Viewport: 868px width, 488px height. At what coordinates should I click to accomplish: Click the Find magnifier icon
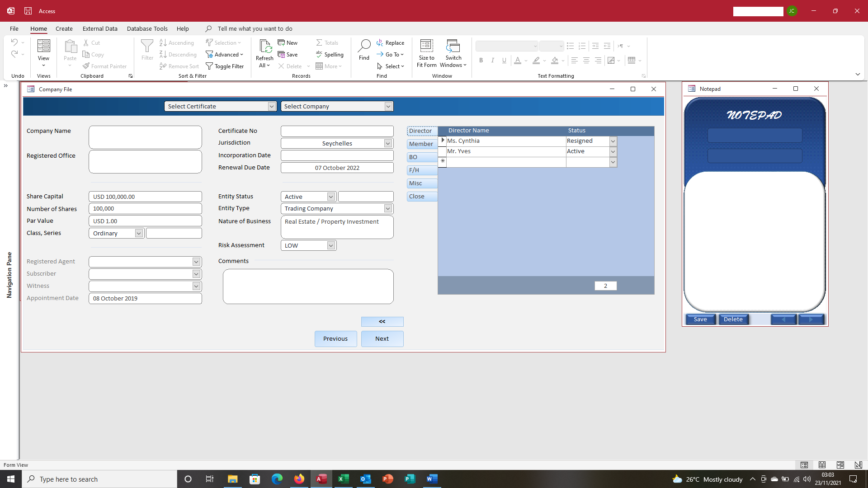pyautogui.click(x=364, y=46)
